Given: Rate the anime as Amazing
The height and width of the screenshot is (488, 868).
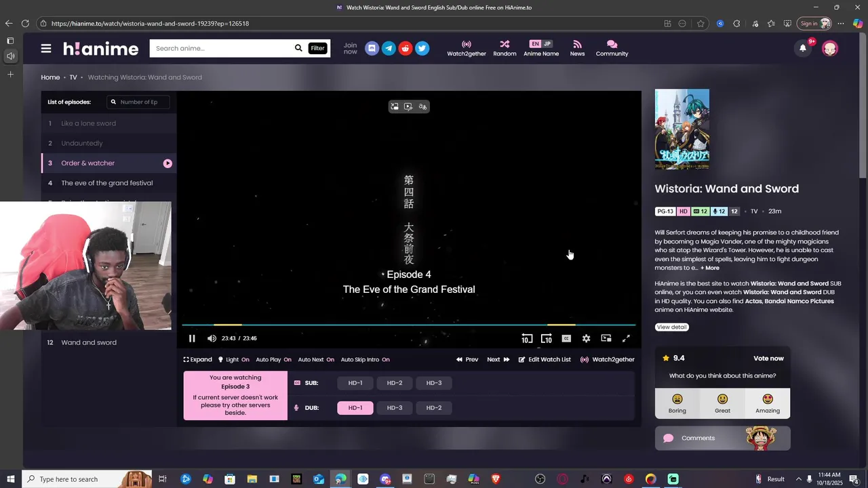Looking at the screenshot, I should click(768, 403).
